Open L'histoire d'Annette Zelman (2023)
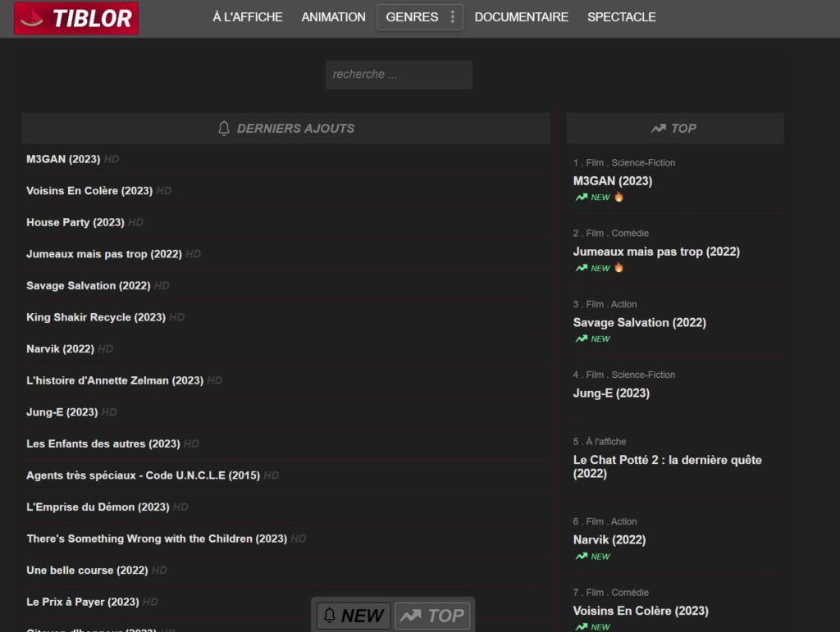The height and width of the screenshot is (632, 840). [x=114, y=380]
